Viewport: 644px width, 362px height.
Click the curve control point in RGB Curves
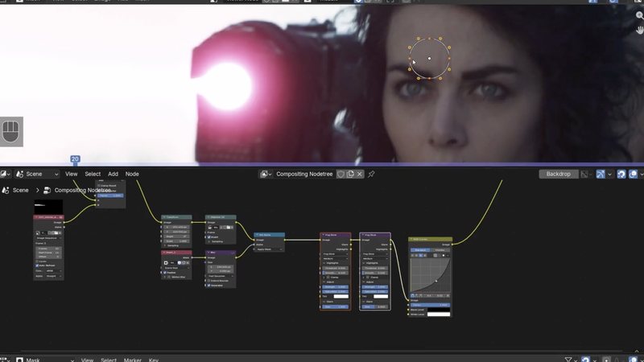tap(436, 281)
